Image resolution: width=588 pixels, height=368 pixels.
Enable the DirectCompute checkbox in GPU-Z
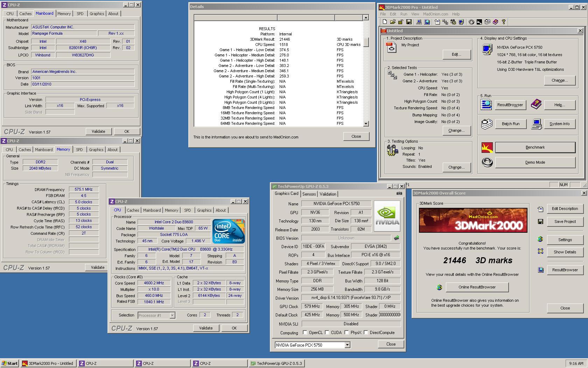pyautogui.click(x=366, y=333)
